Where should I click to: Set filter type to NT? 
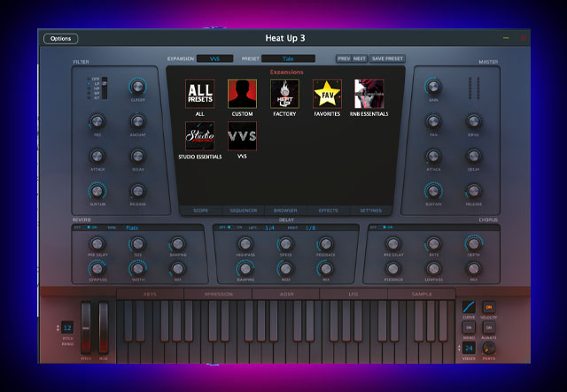pyautogui.click(x=93, y=97)
